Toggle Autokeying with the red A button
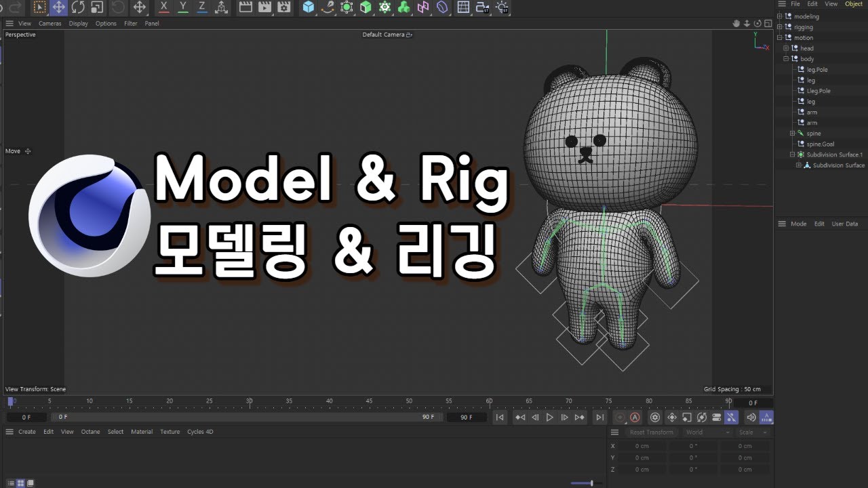 pyautogui.click(x=635, y=418)
